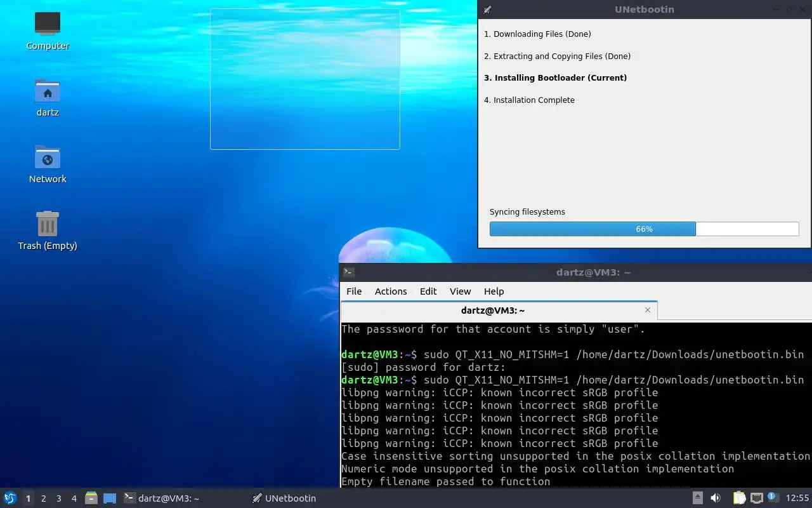Click '2. Extracting and Copying Files (Done)' step

pyautogui.click(x=557, y=56)
